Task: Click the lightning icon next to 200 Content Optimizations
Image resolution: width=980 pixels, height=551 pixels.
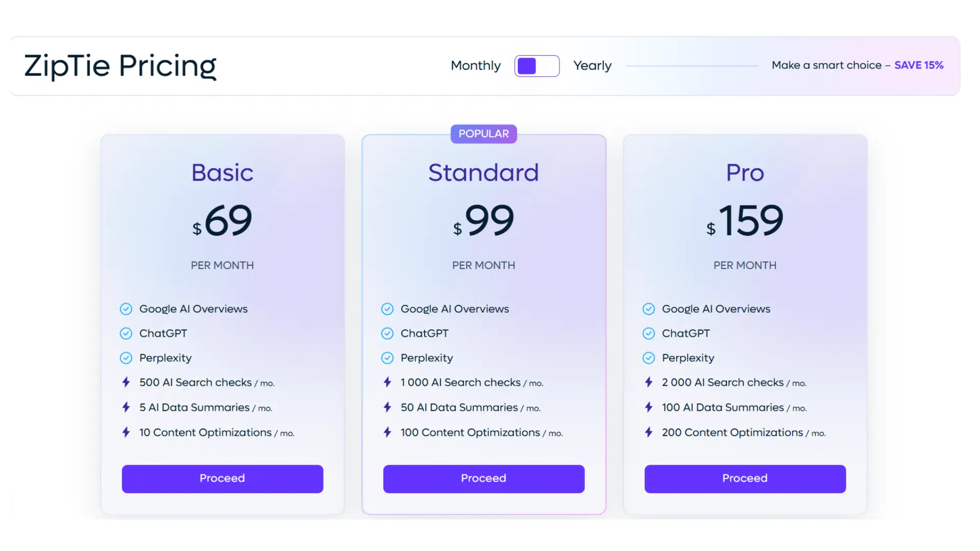Action: point(649,432)
